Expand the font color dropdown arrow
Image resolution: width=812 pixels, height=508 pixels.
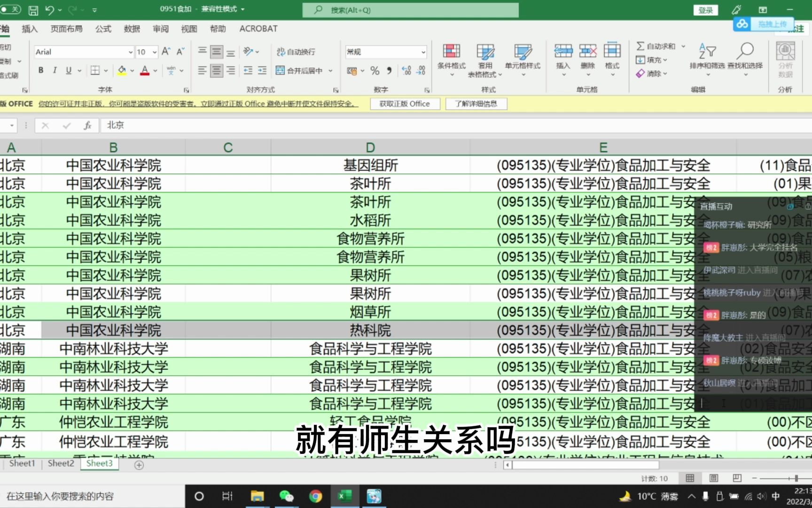(x=155, y=71)
